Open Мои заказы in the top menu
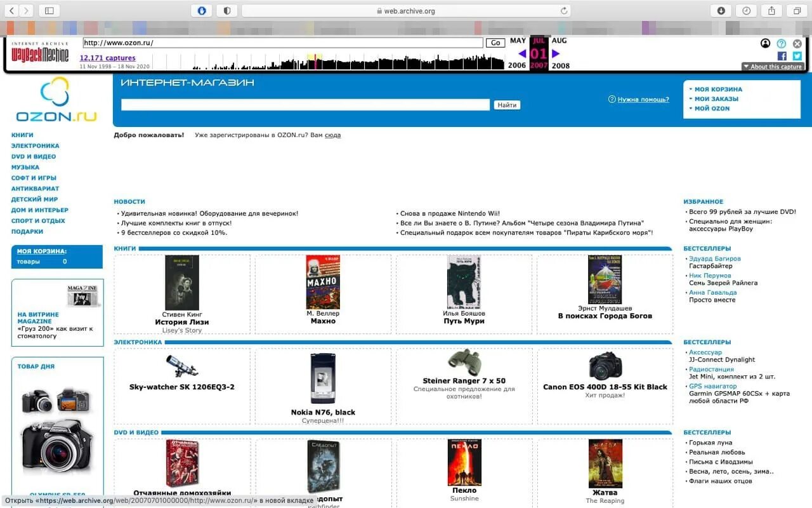The height and width of the screenshot is (508, 812). point(716,99)
